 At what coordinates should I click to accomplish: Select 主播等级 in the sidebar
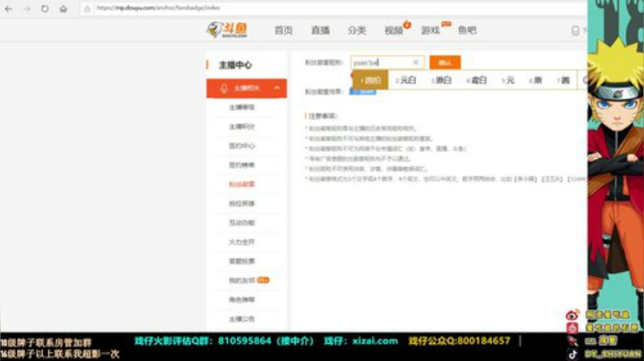pos(241,107)
